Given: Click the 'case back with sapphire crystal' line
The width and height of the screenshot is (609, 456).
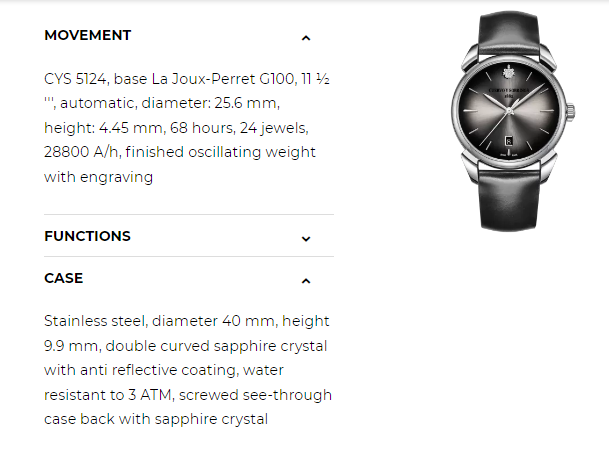Looking at the screenshot, I should [x=156, y=419].
